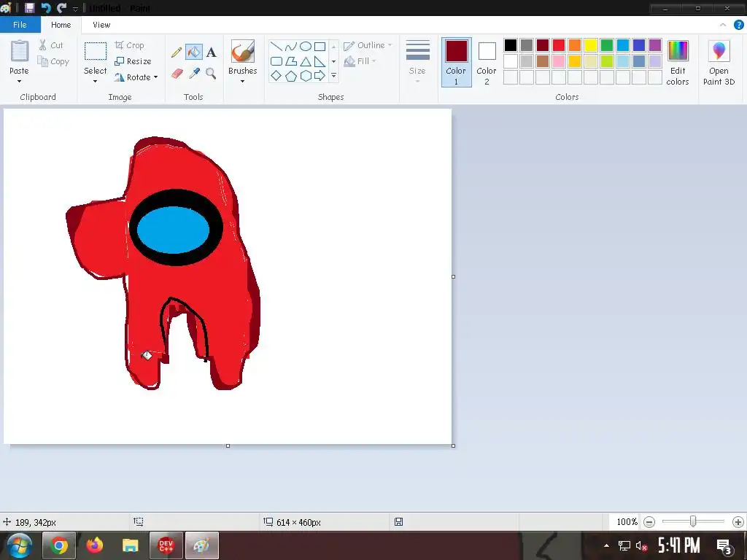This screenshot has width=747, height=560.
Task: Click the zoom slider thumb
Action: (693, 522)
